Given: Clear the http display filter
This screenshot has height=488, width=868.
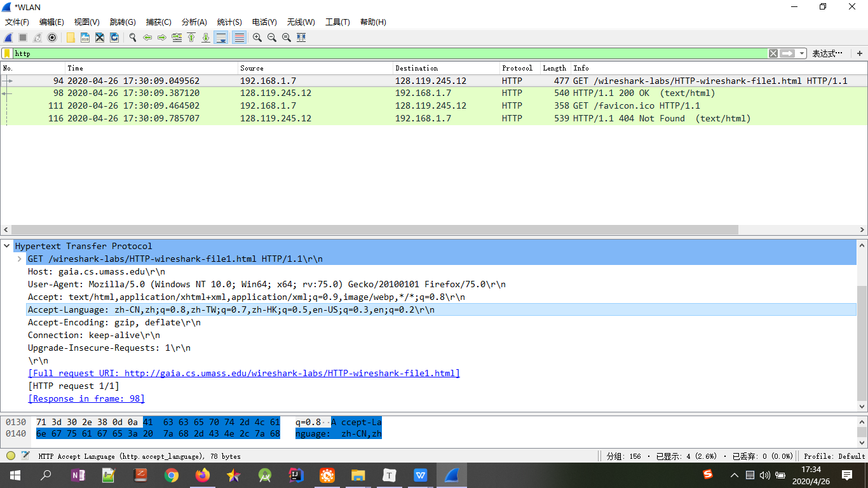Looking at the screenshot, I should [x=773, y=53].
